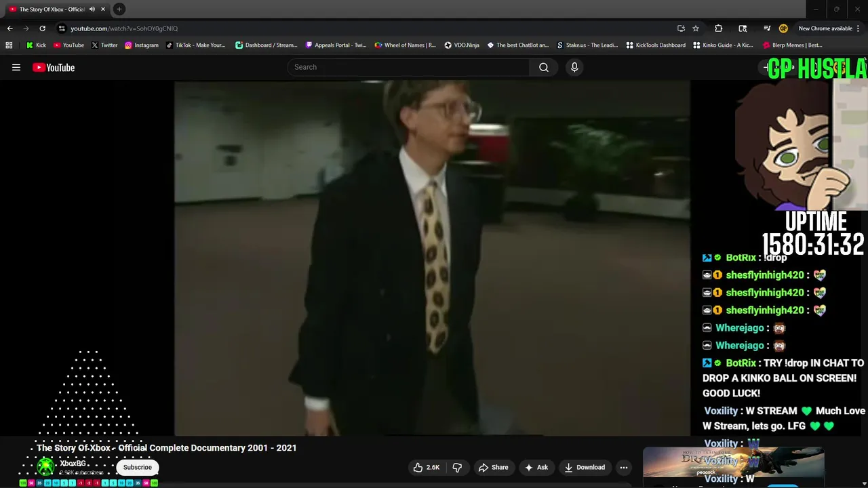Click BotRix's !drop chat message
This screenshot has width=868, height=488.
(745, 258)
